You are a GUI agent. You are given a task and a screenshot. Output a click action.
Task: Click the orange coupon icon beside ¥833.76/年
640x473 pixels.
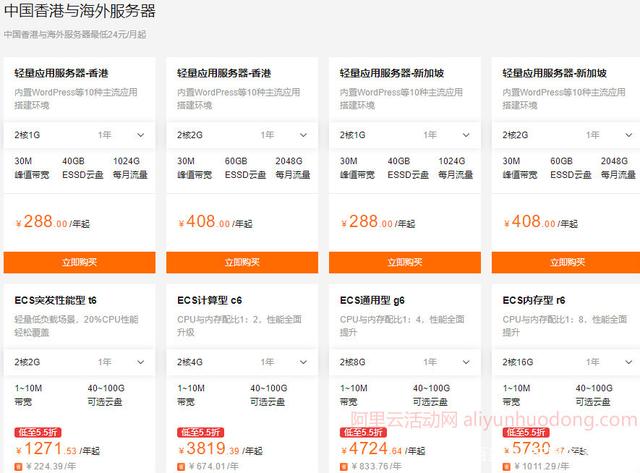pos(344,466)
